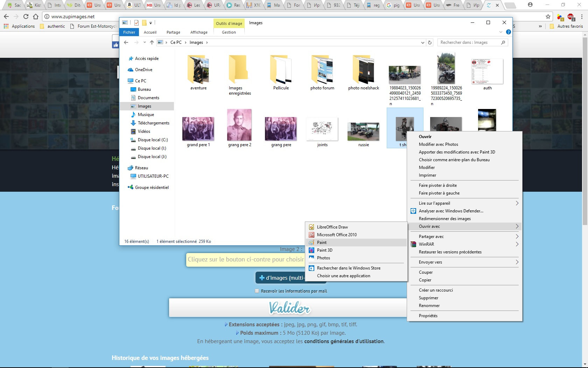
Task: Expand the Explorer ribbon chevron
Action: coord(500,32)
